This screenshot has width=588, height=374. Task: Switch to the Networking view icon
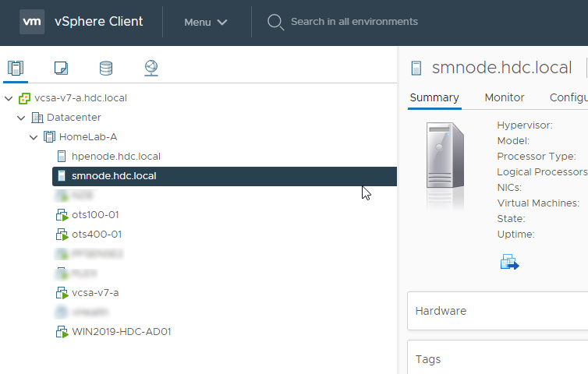pos(151,69)
